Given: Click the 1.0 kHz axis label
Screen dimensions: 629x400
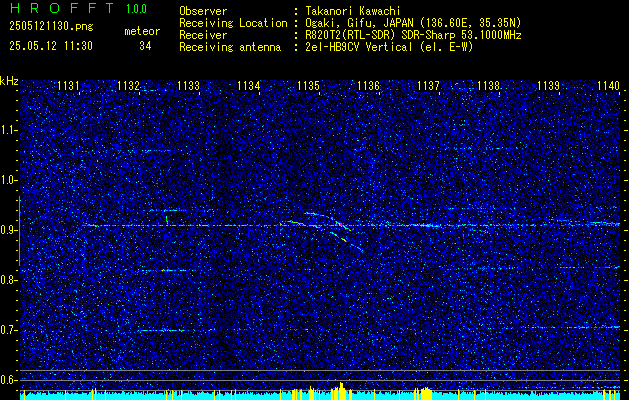Looking at the screenshot, I should click(x=8, y=180).
